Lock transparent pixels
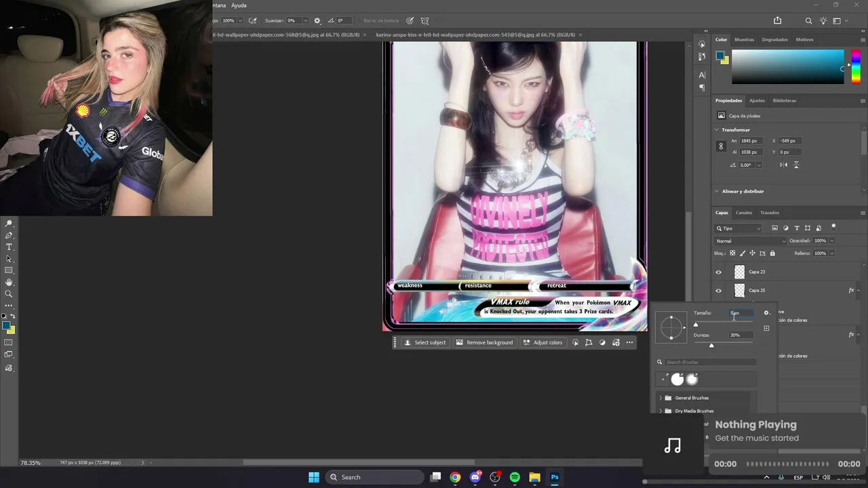868x488 pixels. pos(732,253)
